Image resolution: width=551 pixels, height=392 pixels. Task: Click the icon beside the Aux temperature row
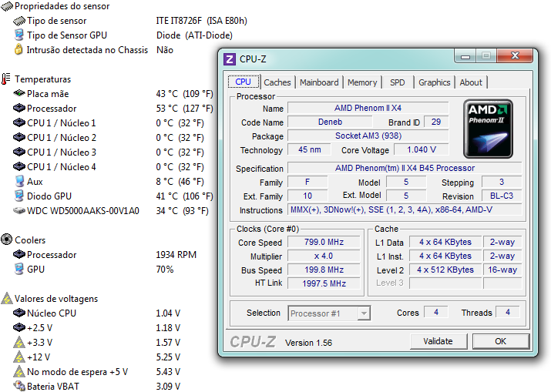pyautogui.click(x=19, y=182)
